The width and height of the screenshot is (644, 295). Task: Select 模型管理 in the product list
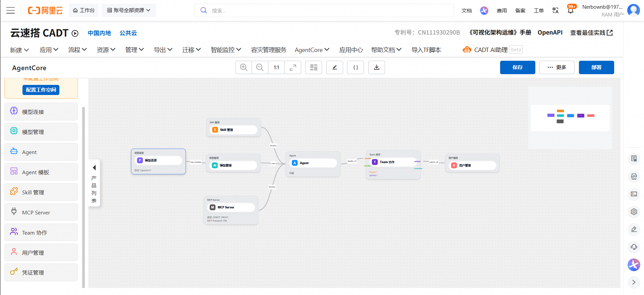(41, 132)
